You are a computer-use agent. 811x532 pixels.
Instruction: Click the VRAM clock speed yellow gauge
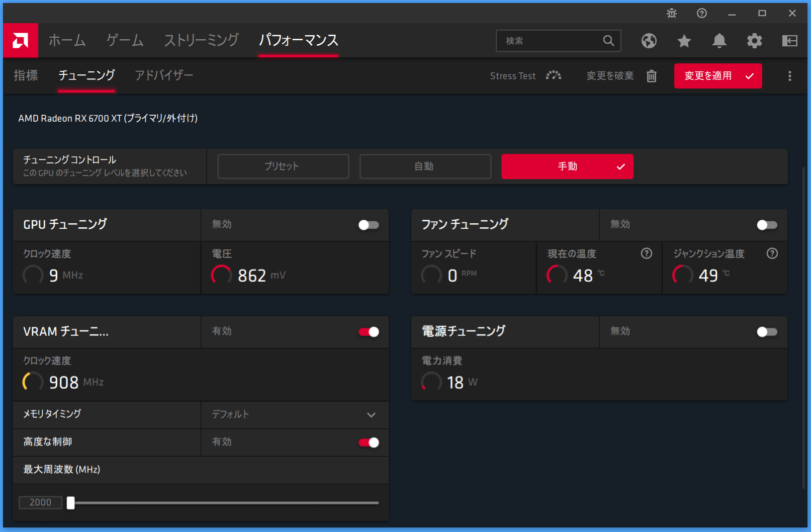[x=33, y=382]
